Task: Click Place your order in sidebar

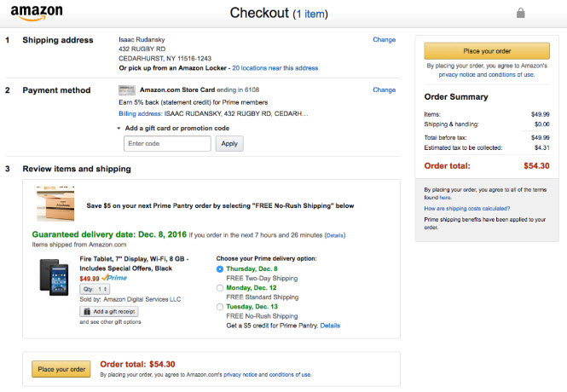Action: 487,51
